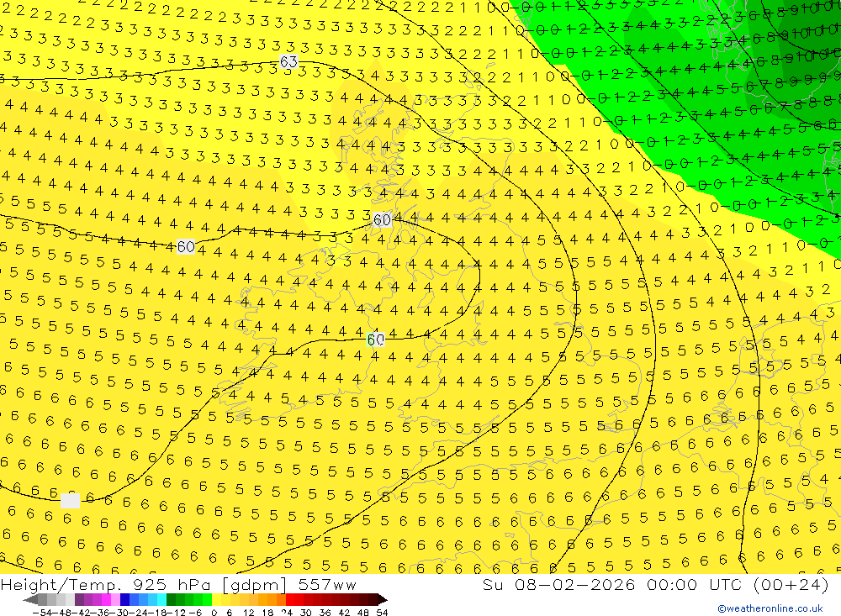Select the dark blue legend color segment
This screenshot has width=841, height=616.
tap(124, 599)
